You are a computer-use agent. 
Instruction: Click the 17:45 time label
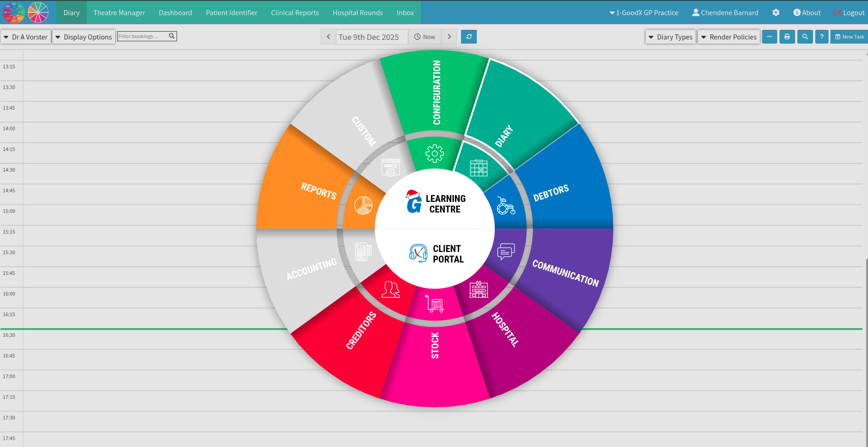[x=9, y=438]
